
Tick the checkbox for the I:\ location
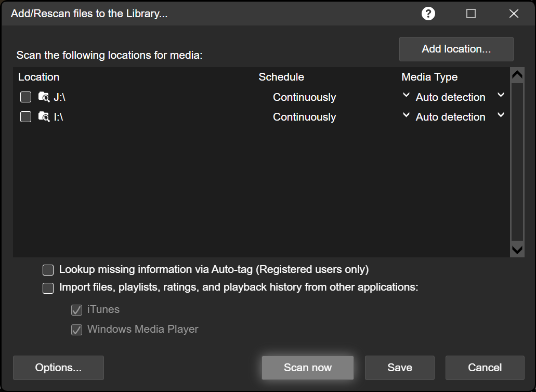coord(25,117)
